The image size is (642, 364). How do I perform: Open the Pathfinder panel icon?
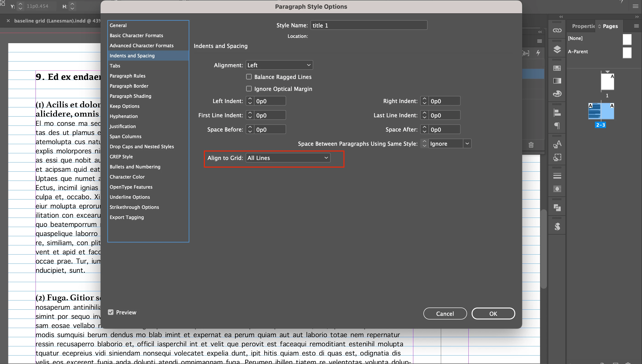point(557,207)
